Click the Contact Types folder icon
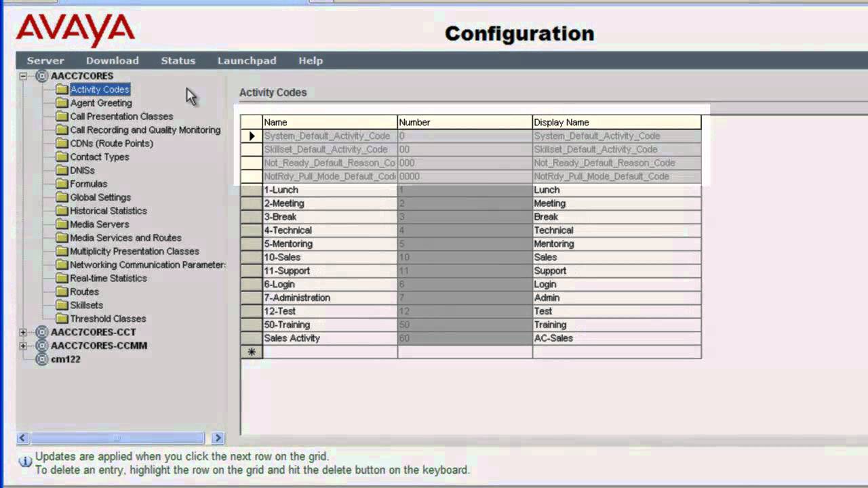 click(x=62, y=157)
